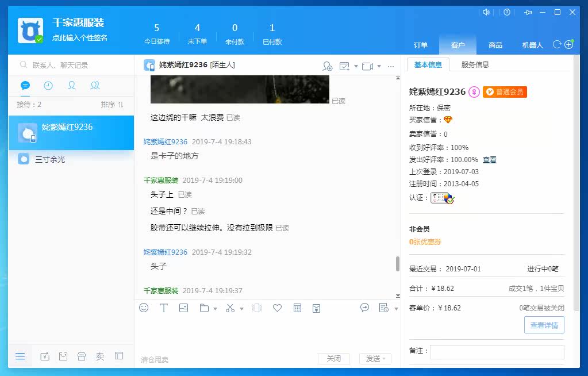Open the emoji picker in chat toolbar

pos(144,308)
